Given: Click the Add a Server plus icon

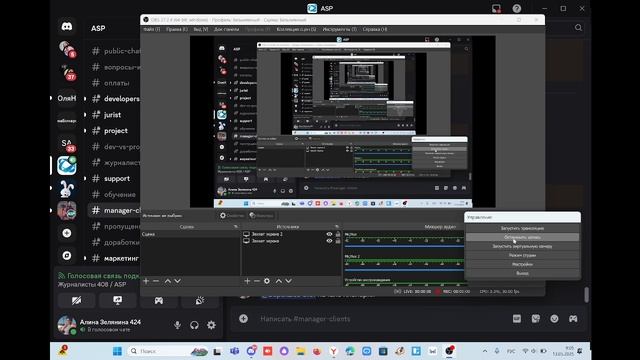Looking at the screenshot, I should 67,233.
